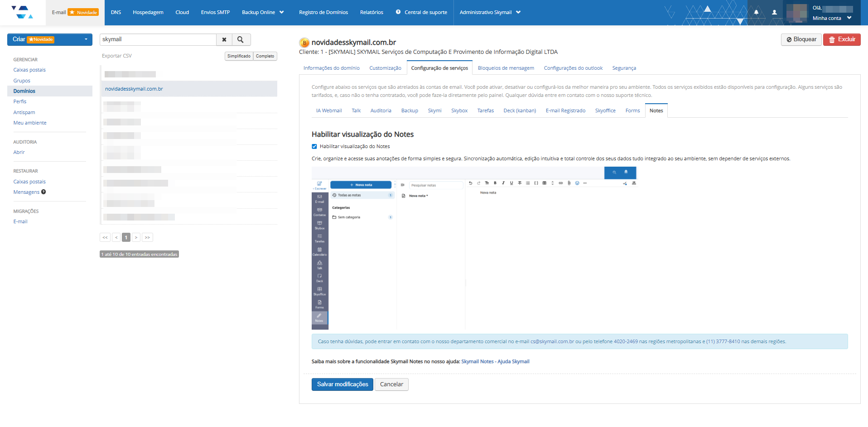Click the user profile icon in header

(774, 12)
